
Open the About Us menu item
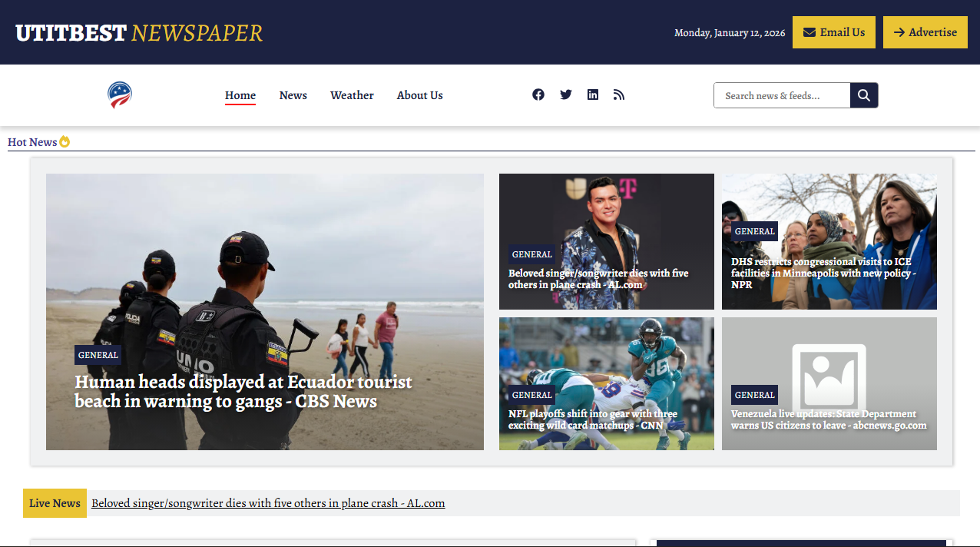click(x=420, y=95)
